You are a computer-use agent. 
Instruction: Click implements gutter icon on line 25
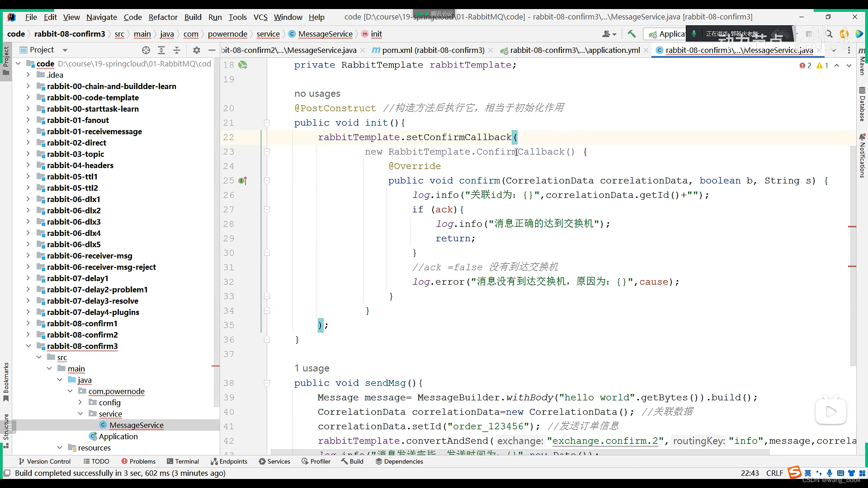243,181
